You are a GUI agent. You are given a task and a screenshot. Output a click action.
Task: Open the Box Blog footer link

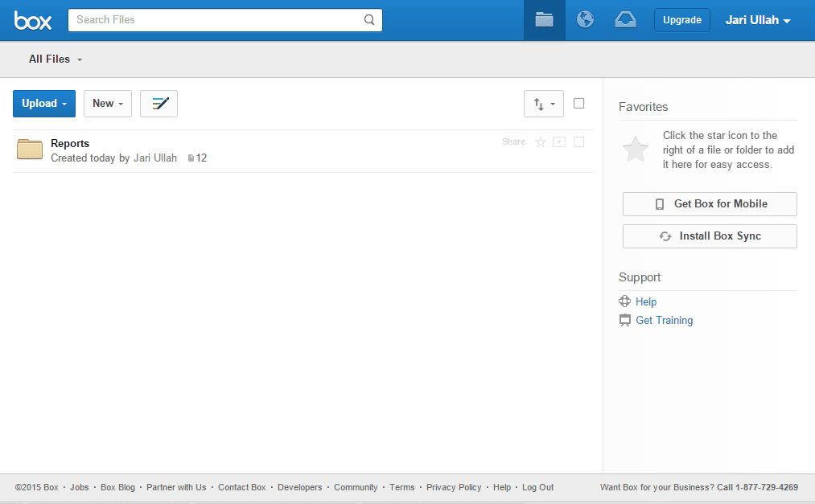[118, 487]
